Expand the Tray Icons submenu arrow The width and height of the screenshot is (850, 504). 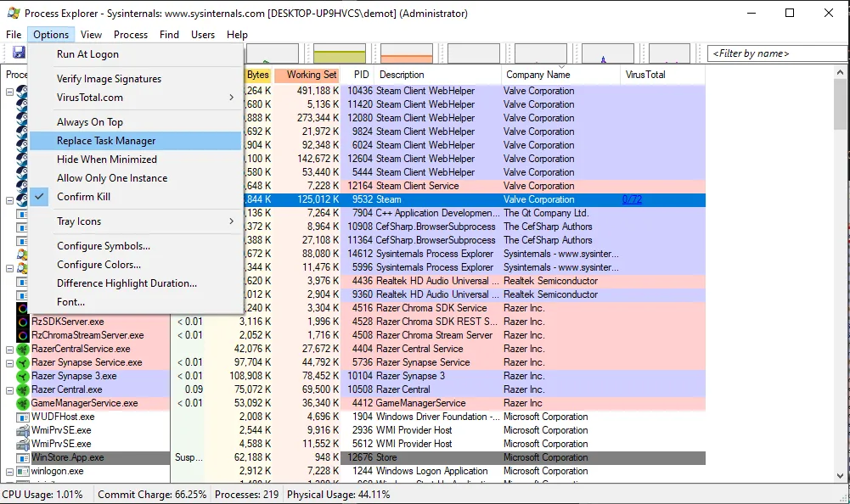pyautogui.click(x=232, y=221)
